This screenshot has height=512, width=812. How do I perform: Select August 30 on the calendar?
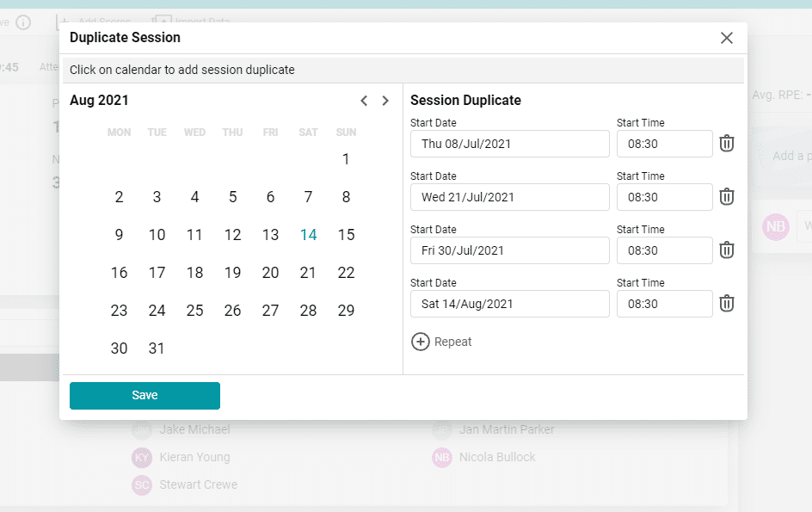click(x=119, y=349)
